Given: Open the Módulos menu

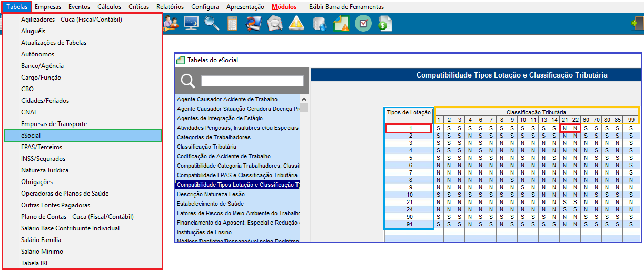Looking at the screenshot, I should [x=284, y=7].
